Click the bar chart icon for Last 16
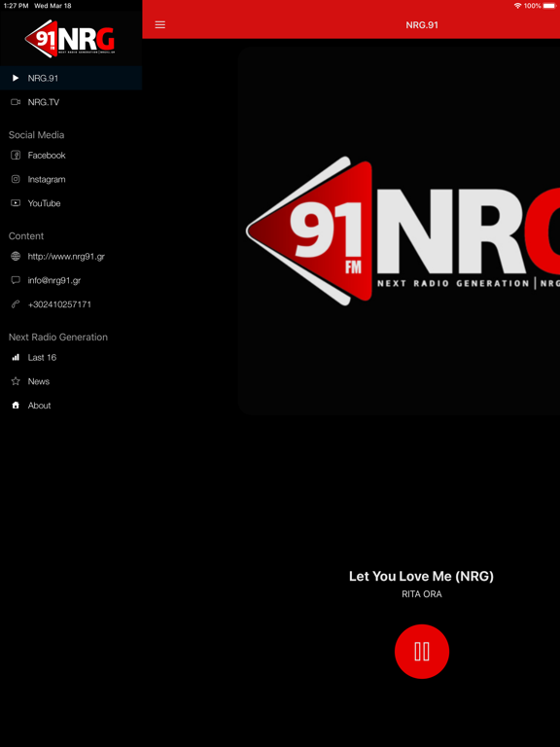Viewport: 560px width, 747px height. 16,357
